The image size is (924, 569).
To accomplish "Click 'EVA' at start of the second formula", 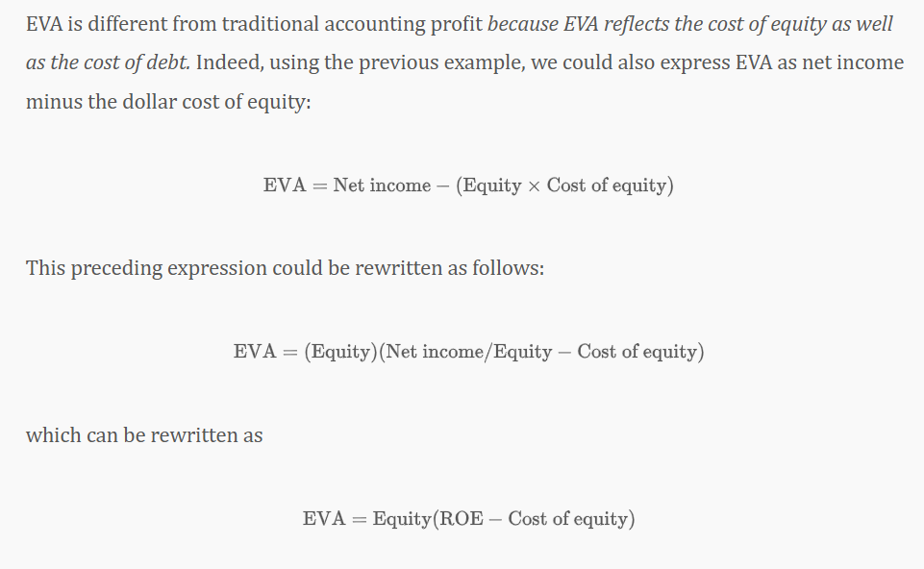I will [x=255, y=352].
